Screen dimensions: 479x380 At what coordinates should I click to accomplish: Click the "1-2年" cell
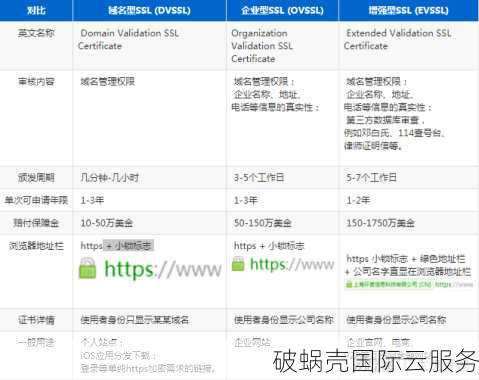[x=358, y=200]
